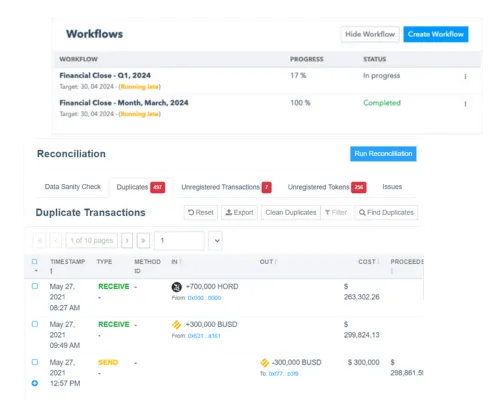
Task: Expand the 12:57 PM send transaction row
Action: click(35, 383)
